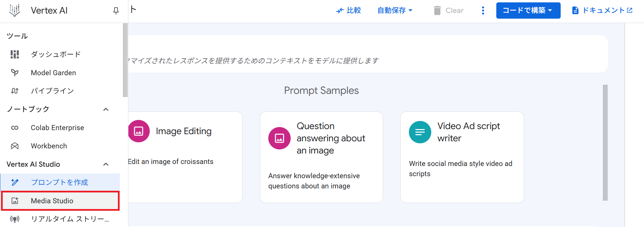Click the ツール section heading
Screen dimensions: 644x227
coord(17,36)
